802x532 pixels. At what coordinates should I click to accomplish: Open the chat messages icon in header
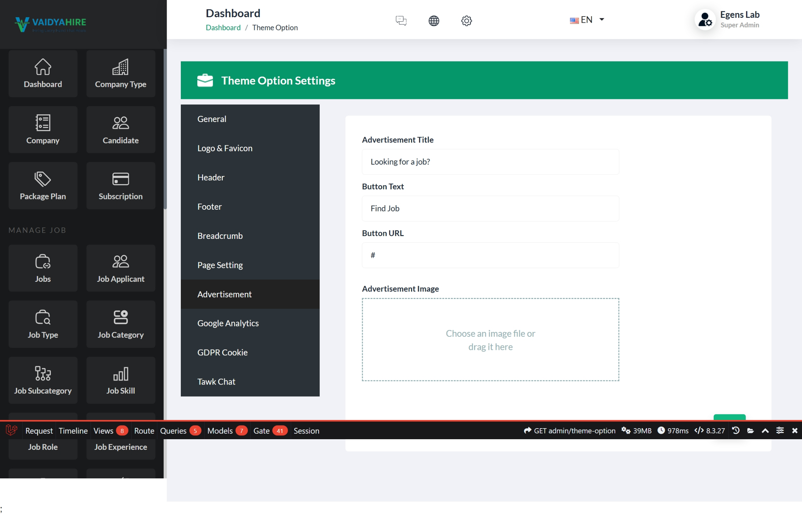401,21
